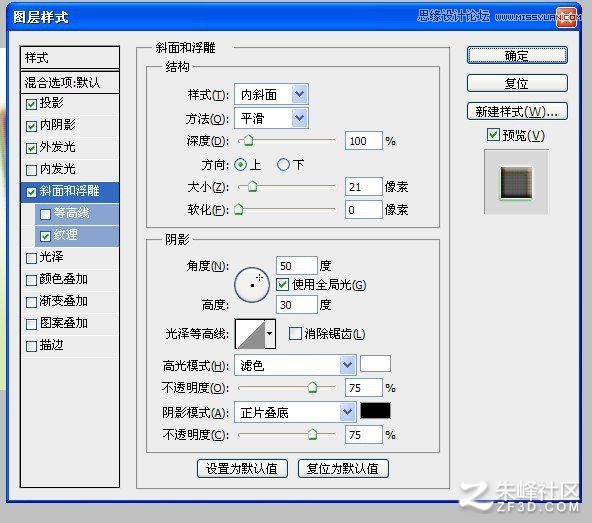The image size is (592, 523).
Task: Open the gloss contour curve preview
Action: click(250, 333)
